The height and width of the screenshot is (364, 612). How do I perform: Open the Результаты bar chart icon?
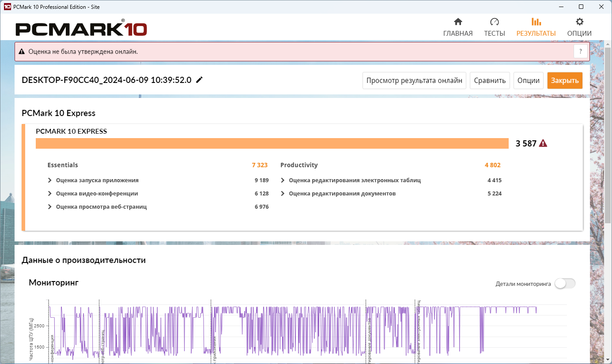(536, 22)
